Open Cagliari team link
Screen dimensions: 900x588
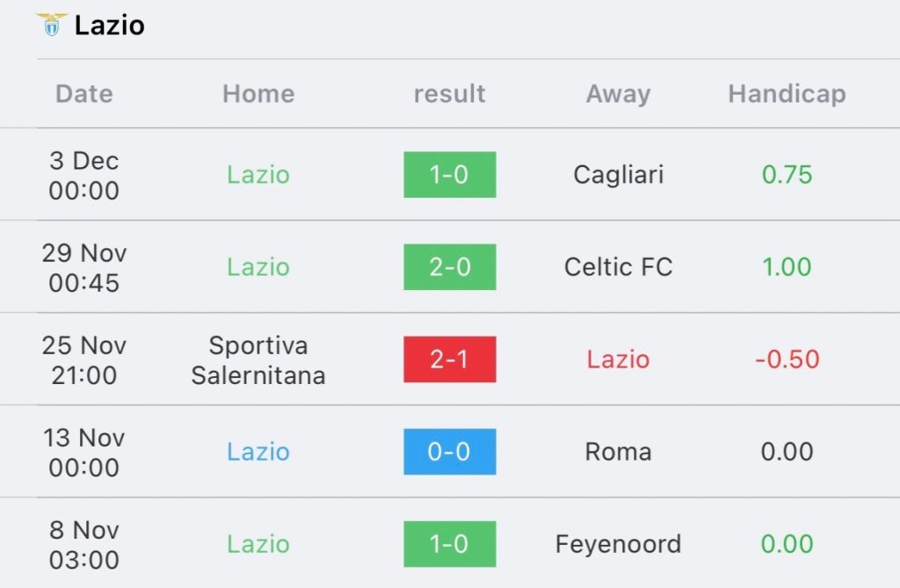tap(618, 175)
